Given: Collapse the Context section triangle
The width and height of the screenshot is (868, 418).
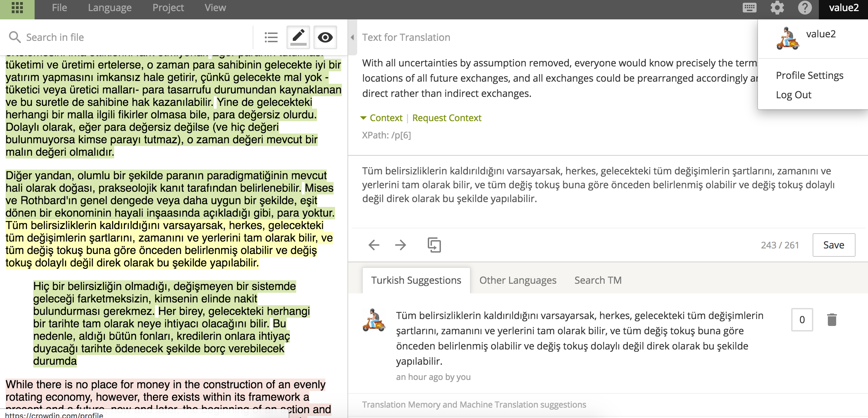Looking at the screenshot, I should [x=363, y=118].
